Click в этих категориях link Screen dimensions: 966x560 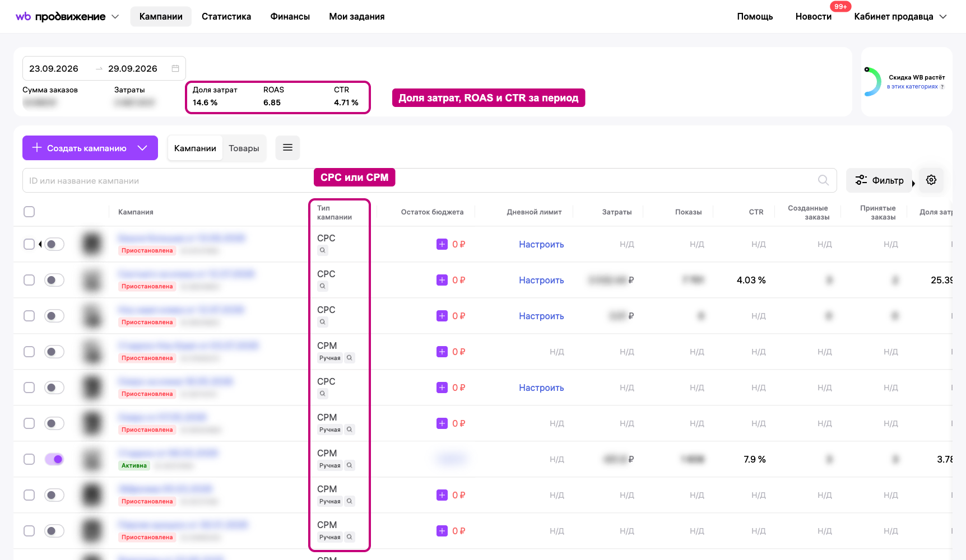912,87
